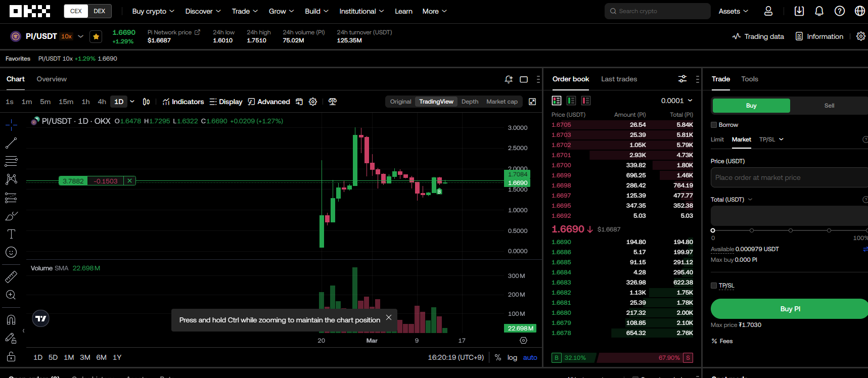The width and height of the screenshot is (868, 378).
Task: Expand the Grow menu
Action: point(281,11)
